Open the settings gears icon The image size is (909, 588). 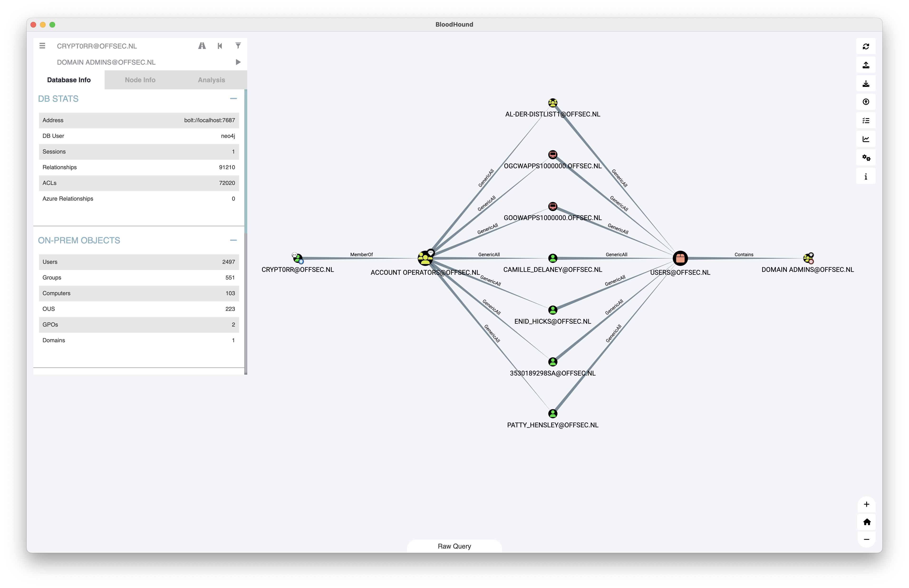coord(865,158)
